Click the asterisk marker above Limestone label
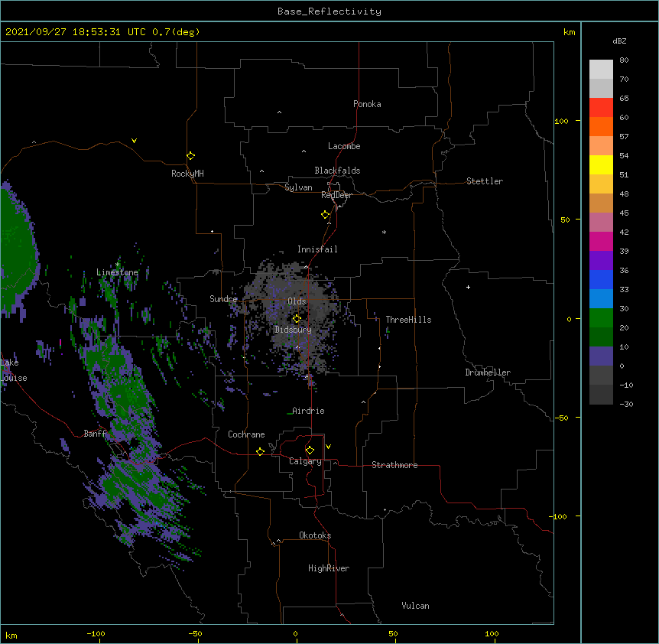This screenshot has height=644, width=659. pos(118,265)
